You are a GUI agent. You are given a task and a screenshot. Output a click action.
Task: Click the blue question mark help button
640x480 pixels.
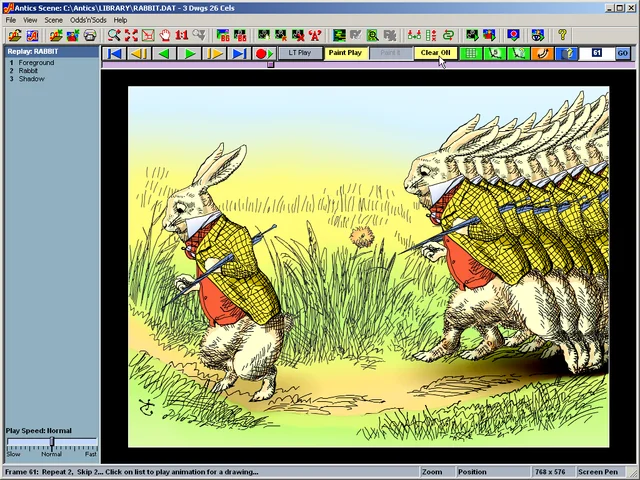(x=566, y=53)
